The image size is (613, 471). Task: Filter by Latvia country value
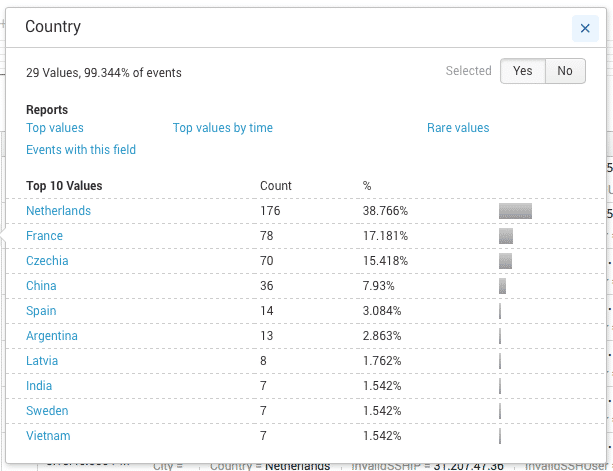42,361
